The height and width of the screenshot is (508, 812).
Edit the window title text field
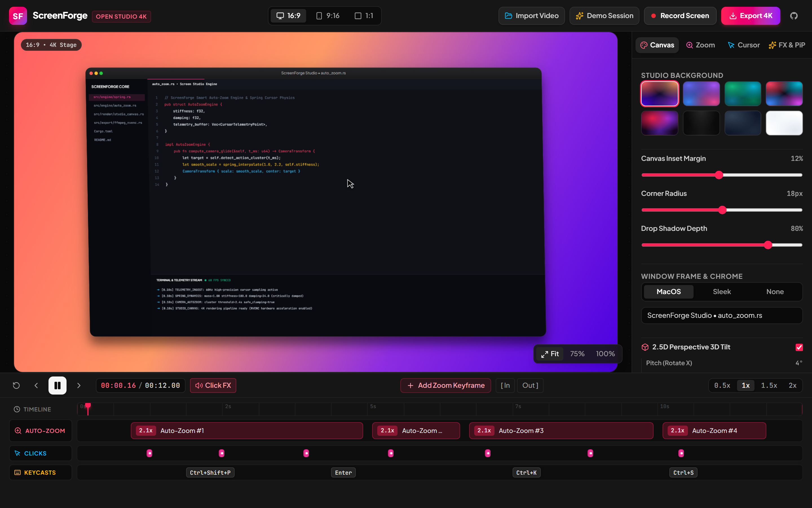point(722,316)
